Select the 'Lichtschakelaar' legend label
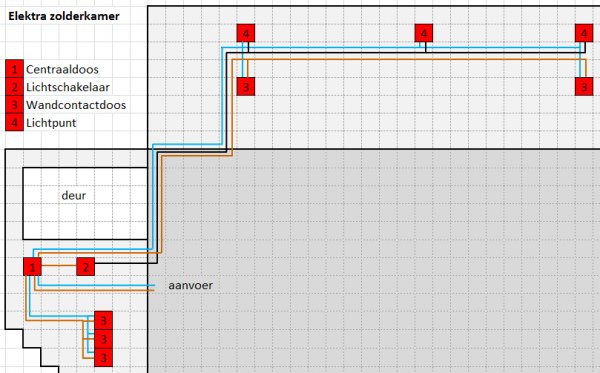The width and height of the screenshot is (600, 373). (68, 87)
